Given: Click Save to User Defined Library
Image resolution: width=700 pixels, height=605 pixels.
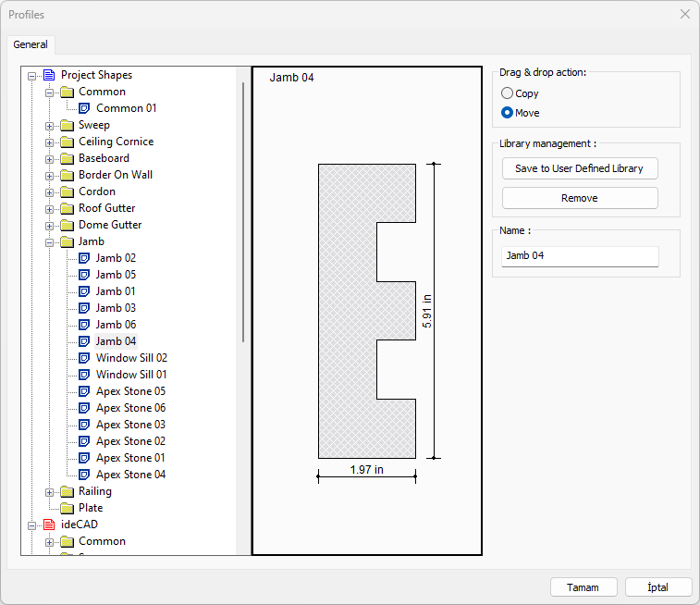Looking at the screenshot, I should tap(579, 168).
